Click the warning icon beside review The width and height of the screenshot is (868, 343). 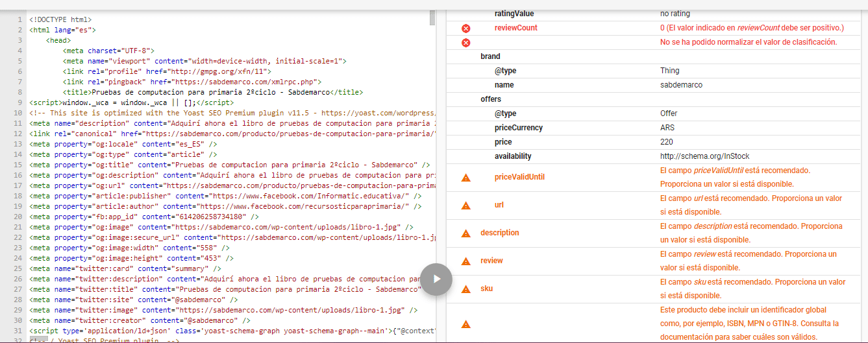pyautogui.click(x=465, y=261)
